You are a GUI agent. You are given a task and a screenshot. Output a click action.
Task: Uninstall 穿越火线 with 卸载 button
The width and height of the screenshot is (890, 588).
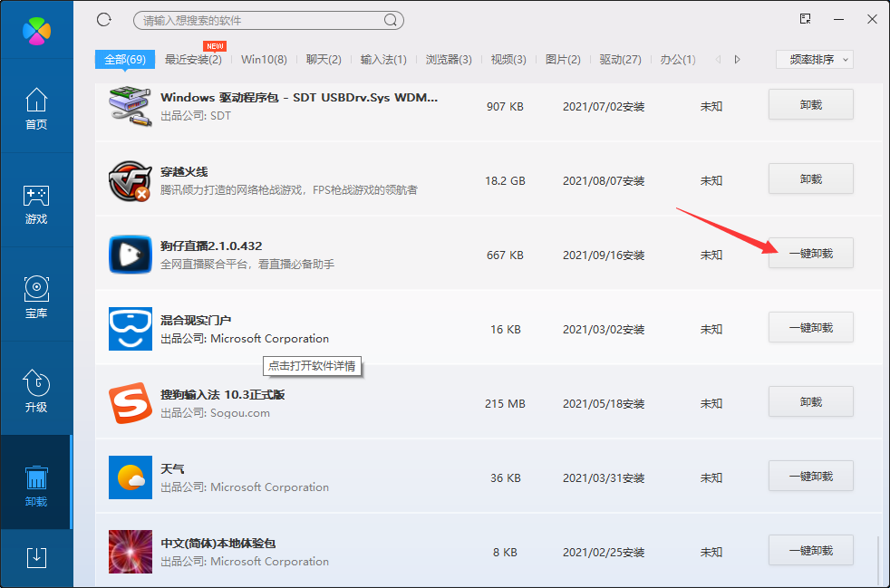(x=811, y=178)
